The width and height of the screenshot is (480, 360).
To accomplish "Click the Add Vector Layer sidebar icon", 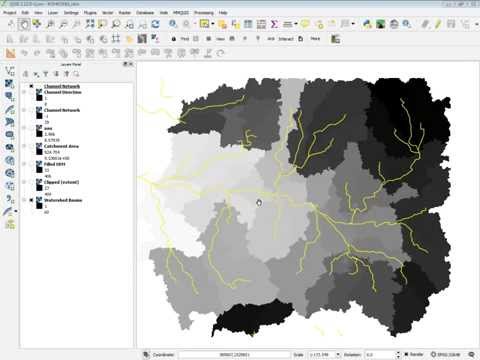I will click(x=10, y=71).
